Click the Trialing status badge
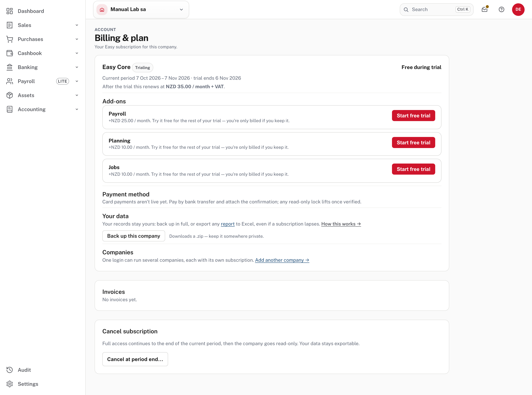The image size is (532, 395). point(143,68)
